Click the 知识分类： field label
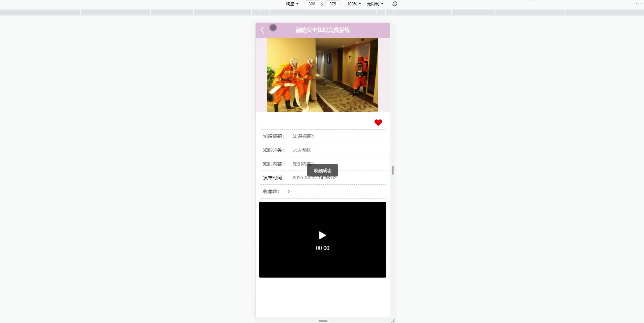The height and width of the screenshot is (323, 644). (273, 150)
